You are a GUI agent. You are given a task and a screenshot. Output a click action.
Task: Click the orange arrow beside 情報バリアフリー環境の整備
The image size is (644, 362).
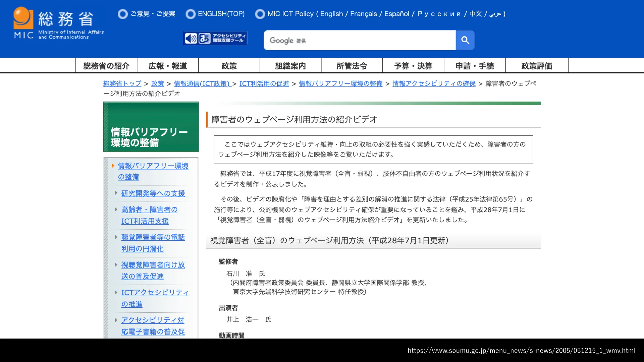[113, 166]
